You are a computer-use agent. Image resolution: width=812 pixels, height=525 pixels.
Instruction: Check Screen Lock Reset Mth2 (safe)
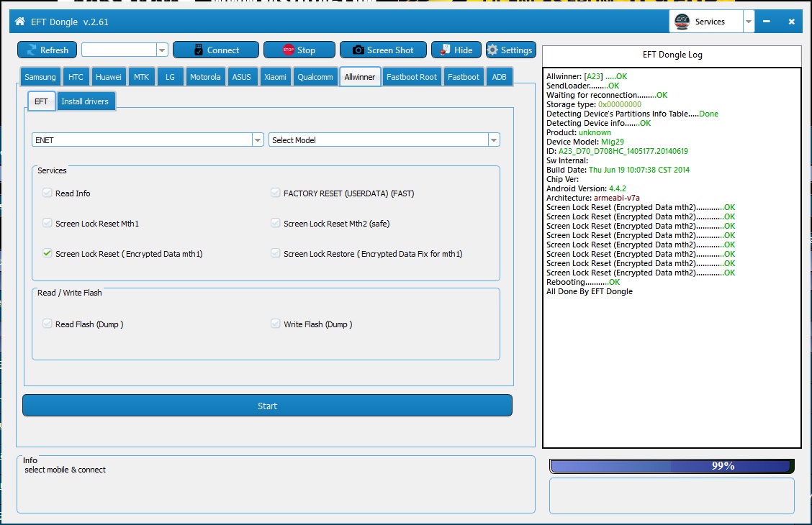click(275, 223)
